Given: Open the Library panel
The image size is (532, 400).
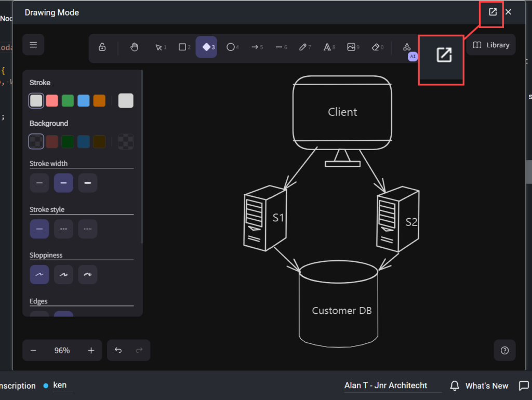Looking at the screenshot, I should click(490, 45).
